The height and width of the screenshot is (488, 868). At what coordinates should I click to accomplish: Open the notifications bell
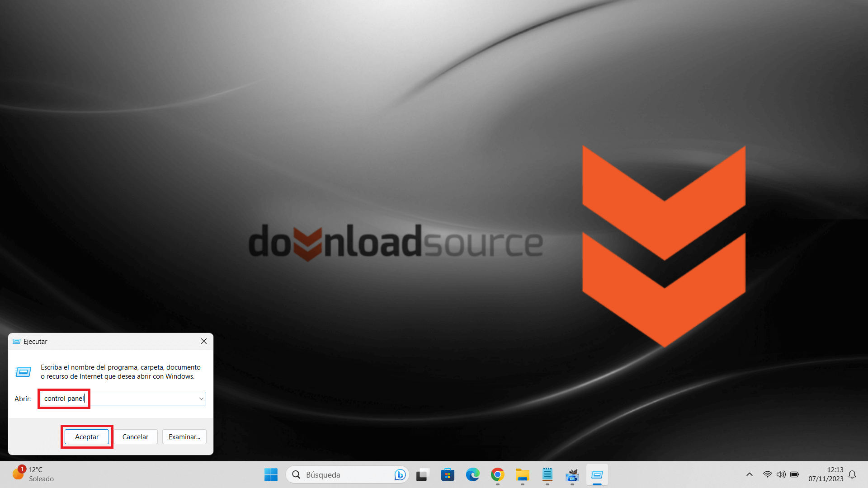tap(852, 474)
